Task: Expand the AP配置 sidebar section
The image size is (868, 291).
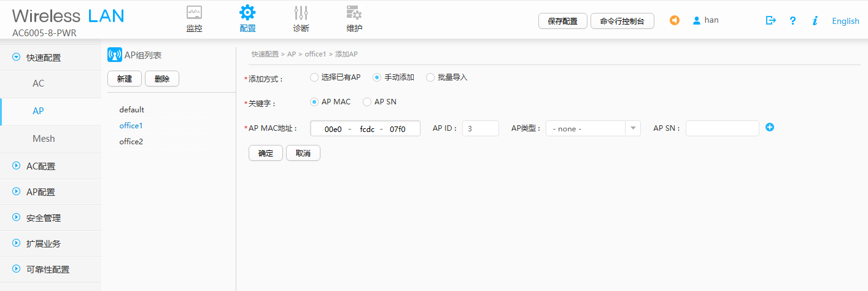Action: [17, 192]
